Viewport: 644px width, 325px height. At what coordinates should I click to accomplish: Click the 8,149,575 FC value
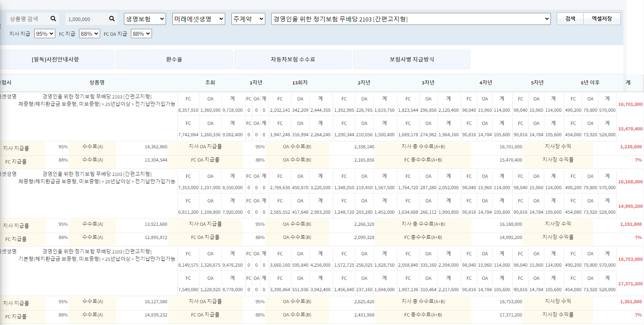pyautogui.click(x=189, y=265)
